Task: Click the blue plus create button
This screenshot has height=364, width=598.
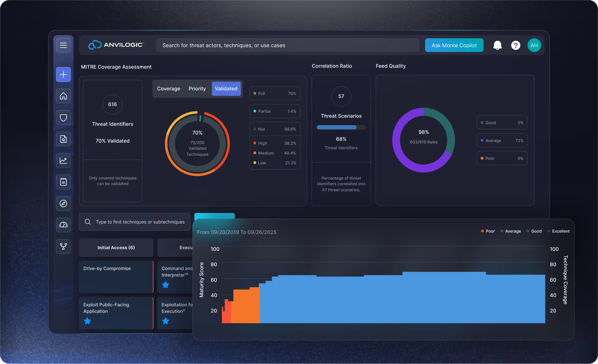Action: [x=63, y=75]
